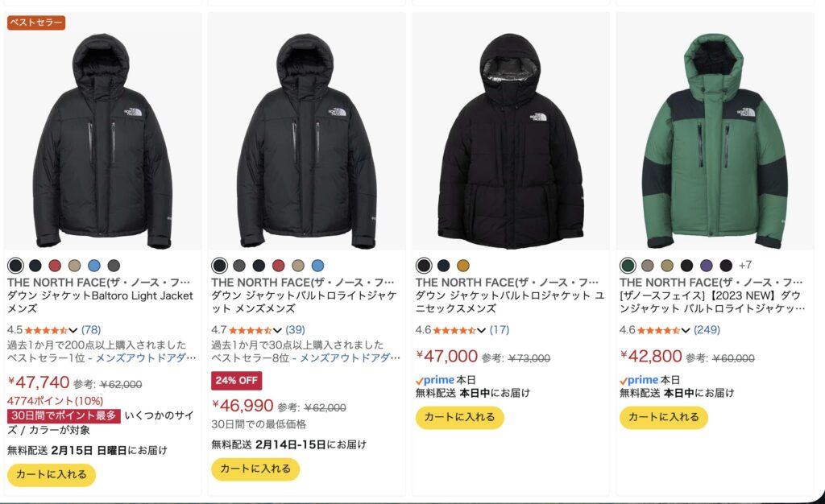Open the green jacket product image

(x=715, y=141)
